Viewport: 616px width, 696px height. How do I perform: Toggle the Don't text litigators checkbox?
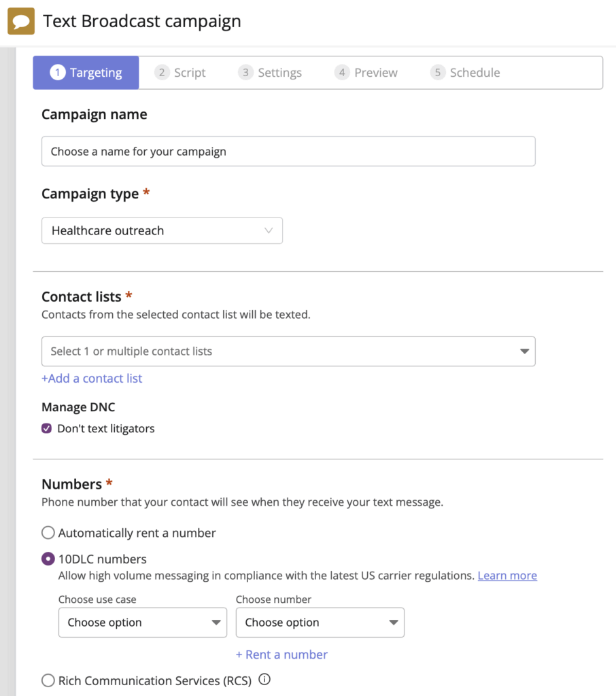[47, 428]
